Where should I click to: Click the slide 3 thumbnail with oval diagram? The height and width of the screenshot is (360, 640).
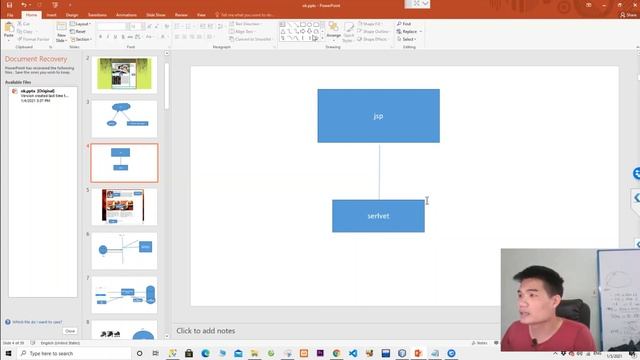point(124,119)
